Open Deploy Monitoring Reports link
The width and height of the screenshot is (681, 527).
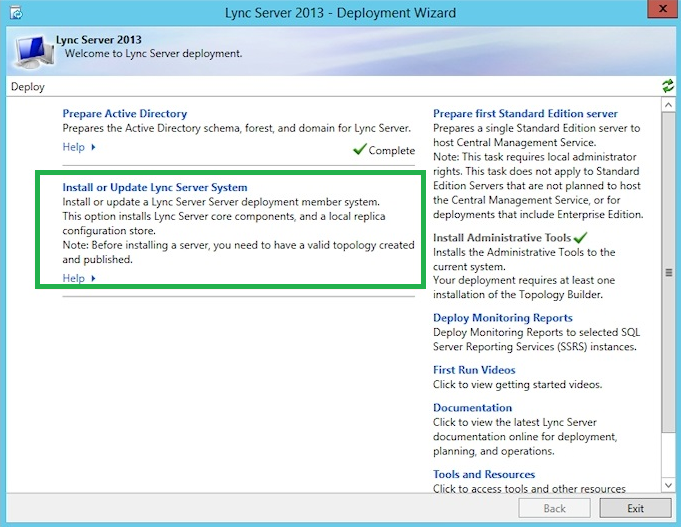coord(502,318)
